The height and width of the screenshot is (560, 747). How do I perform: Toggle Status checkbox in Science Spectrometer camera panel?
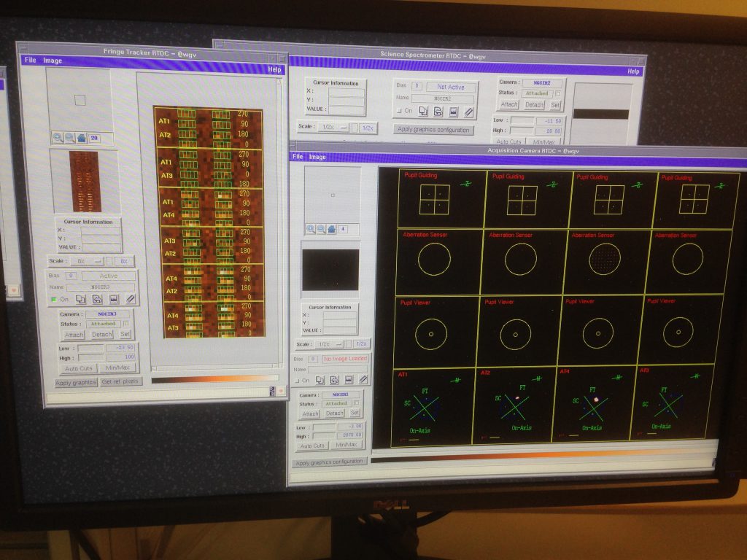[x=558, y=93]
